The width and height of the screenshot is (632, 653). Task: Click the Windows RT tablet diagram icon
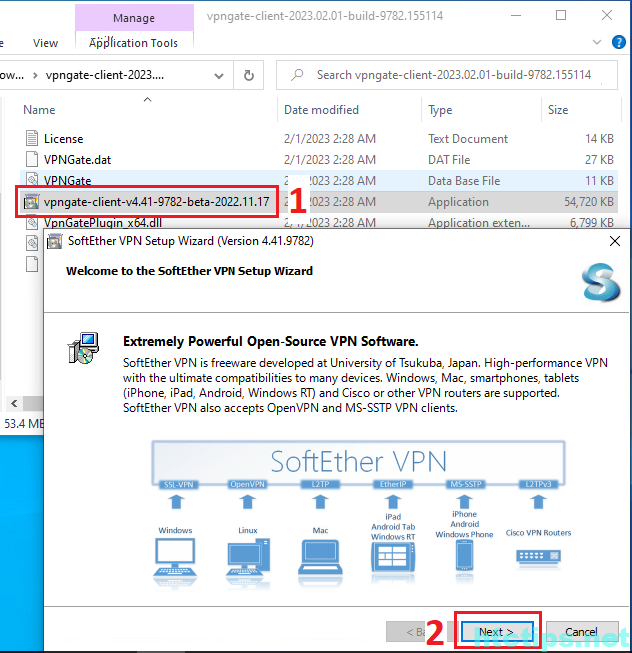point(393,558)
